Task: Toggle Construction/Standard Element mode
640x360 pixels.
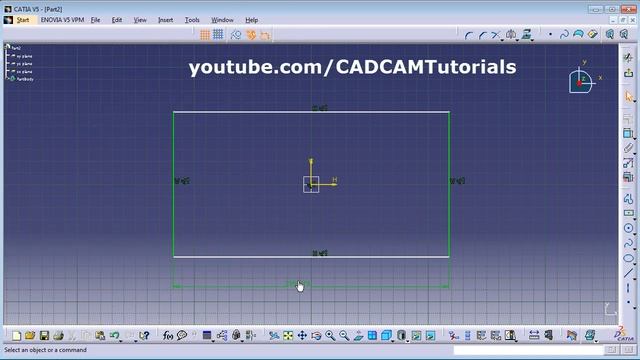Action: (236, 35)
